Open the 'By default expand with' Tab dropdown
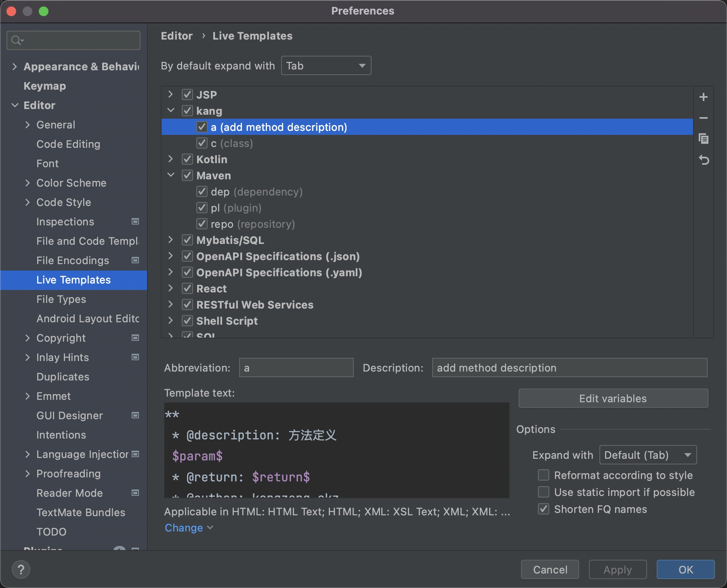Screen dimensions: 727x588 (x=326, y=65)
